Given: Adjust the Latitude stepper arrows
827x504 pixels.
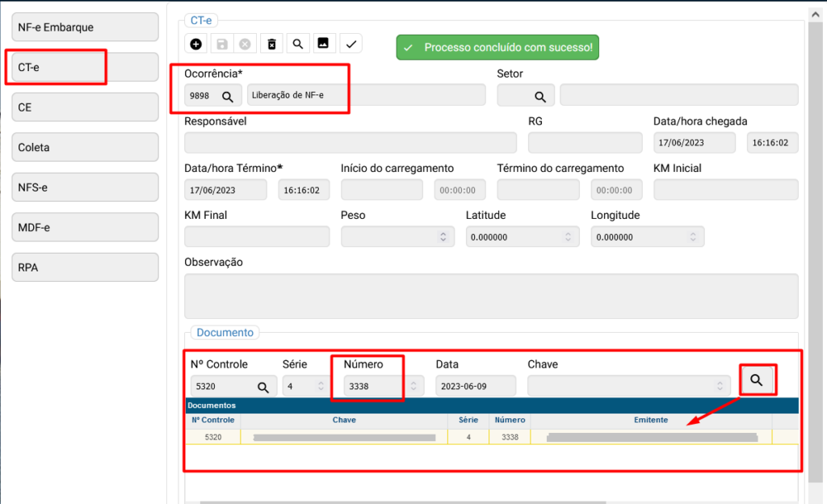Looking at the screenshot, I should [x=568, y=237].
